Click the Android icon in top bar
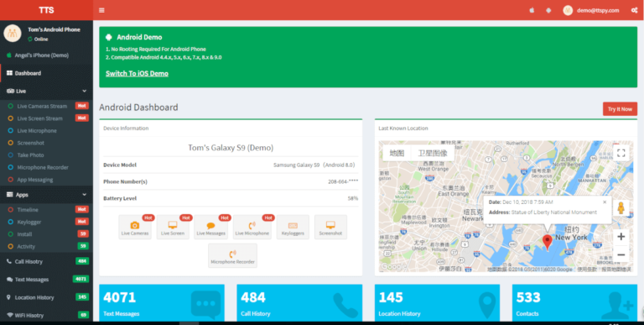The height and width of the screenshot is (325, 644). [x=548, y=10]
